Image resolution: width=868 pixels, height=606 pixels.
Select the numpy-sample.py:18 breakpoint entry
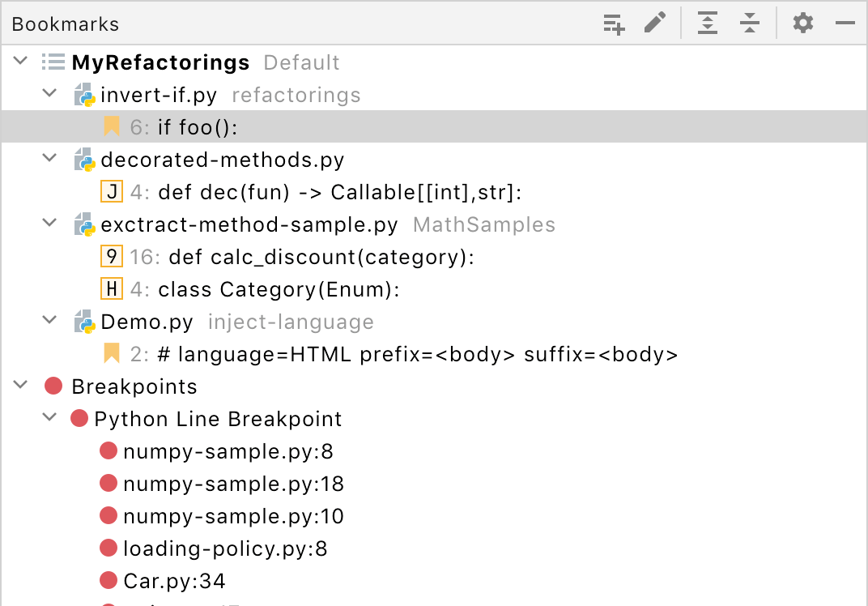click(x=234, y=484)
